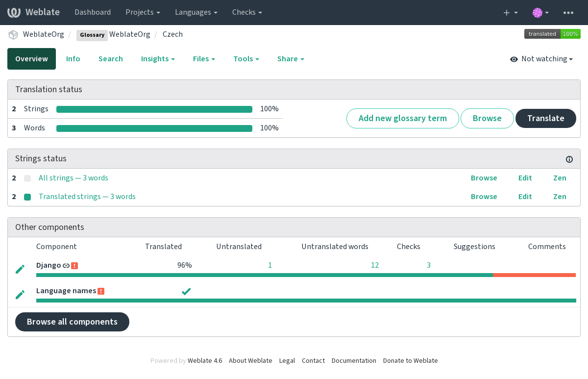Click the pencil edit icon for Django
The height and width of the screenshot is (379, 588).
pyautogui.click(x=20, y=269)
